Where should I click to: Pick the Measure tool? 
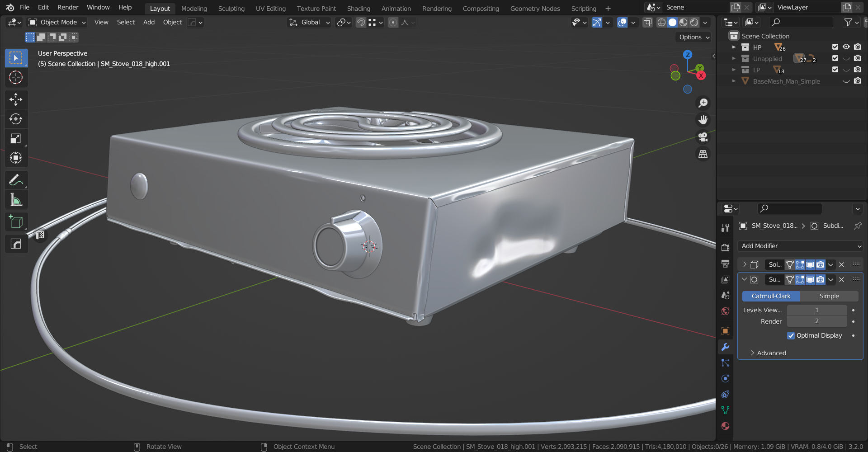click(x=16, y=199)
